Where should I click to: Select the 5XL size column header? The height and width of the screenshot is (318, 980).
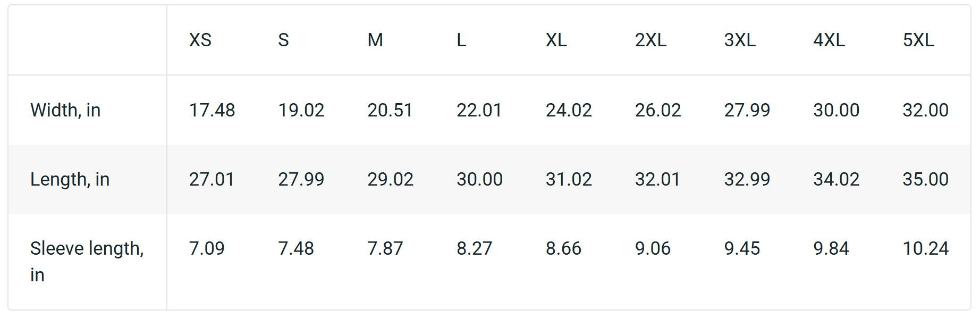pyautogui.click(x=918, y=40)
